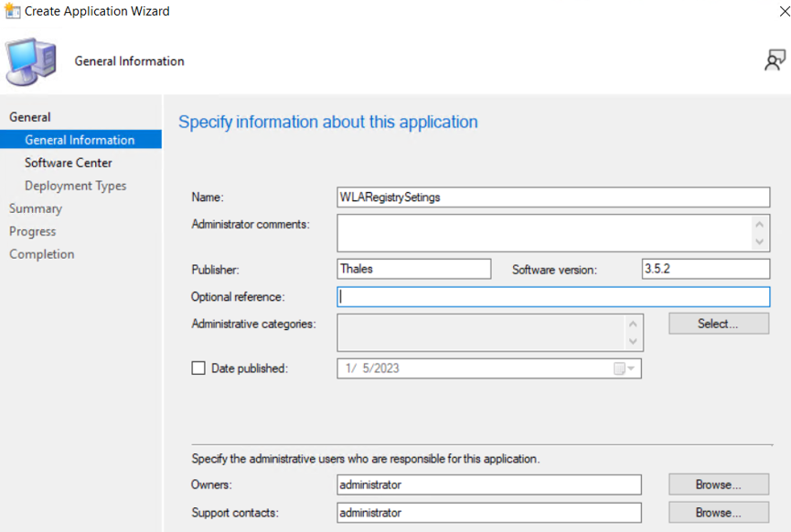The height and width of the screenshot is (532, 791).
Task: Open Deployment Types wizard step
Action: click(x=76, y=186)
